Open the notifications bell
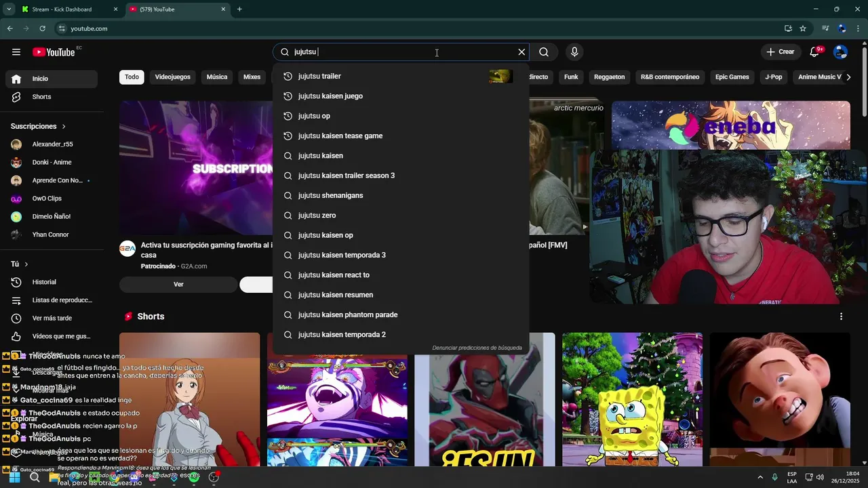Screen dimensions: 868x488 click(815, 52)
